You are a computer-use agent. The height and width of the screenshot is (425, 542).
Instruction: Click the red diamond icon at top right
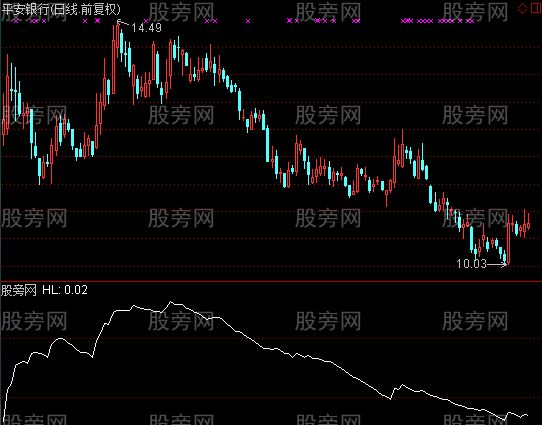522,9
